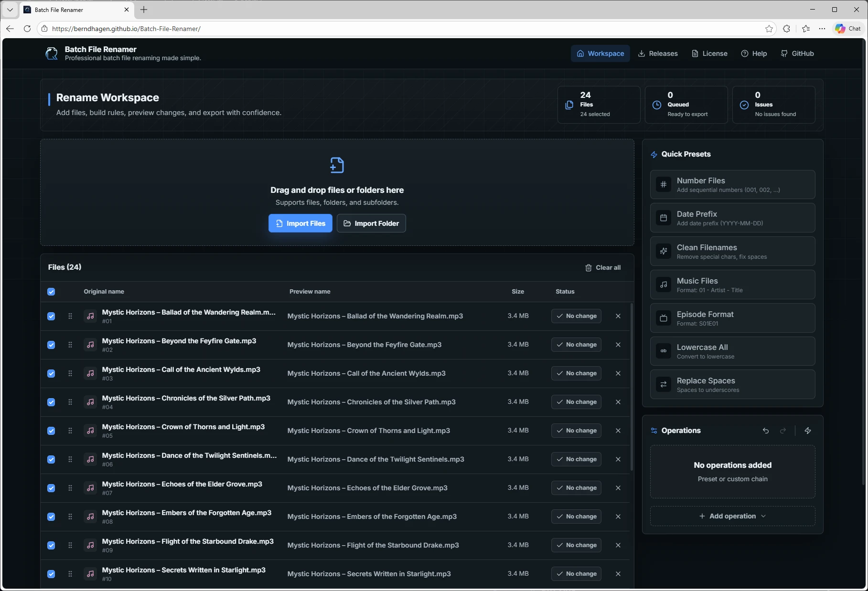Viewport: 868px width, 591px height.
Task: Click the Clean Filenames sparkle icon
Action: coord(664,251)
